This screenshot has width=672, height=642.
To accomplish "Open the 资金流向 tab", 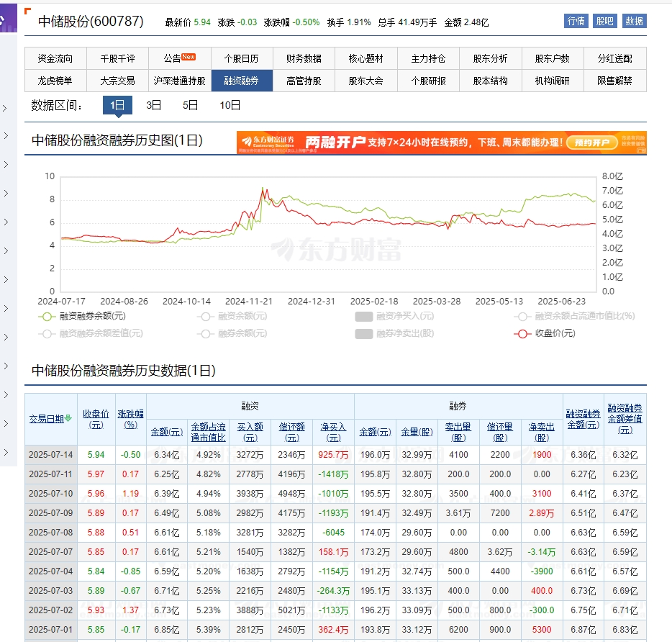I will (x=55, y=58).
